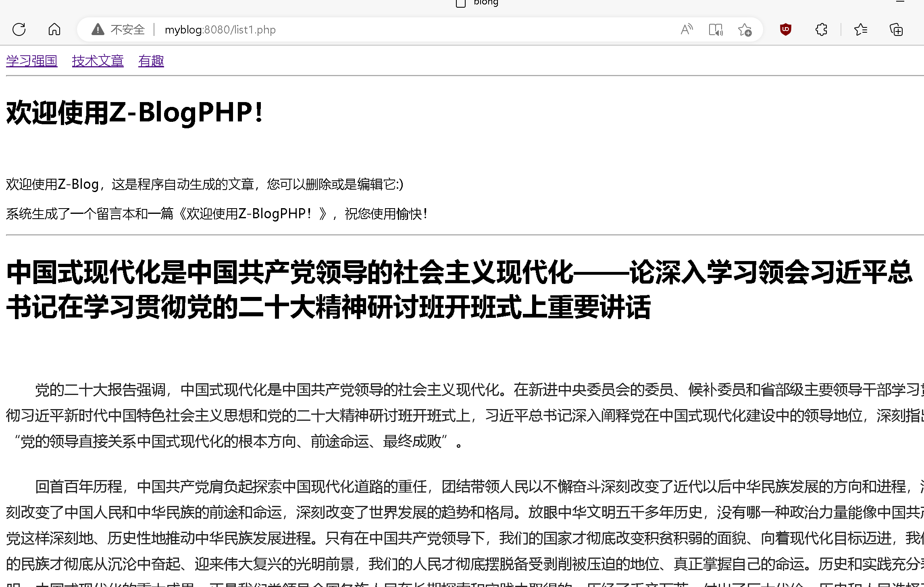Enter Immersive Reader mode
This screenshot has width=924, height=587.
[716, 29]
